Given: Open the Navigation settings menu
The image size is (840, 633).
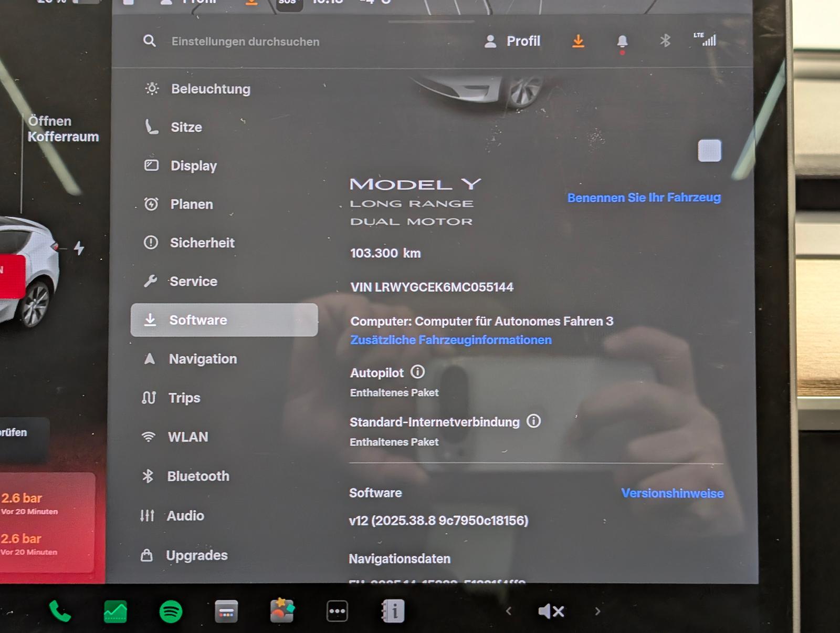Looking at the screenshot, I should 203,359.
